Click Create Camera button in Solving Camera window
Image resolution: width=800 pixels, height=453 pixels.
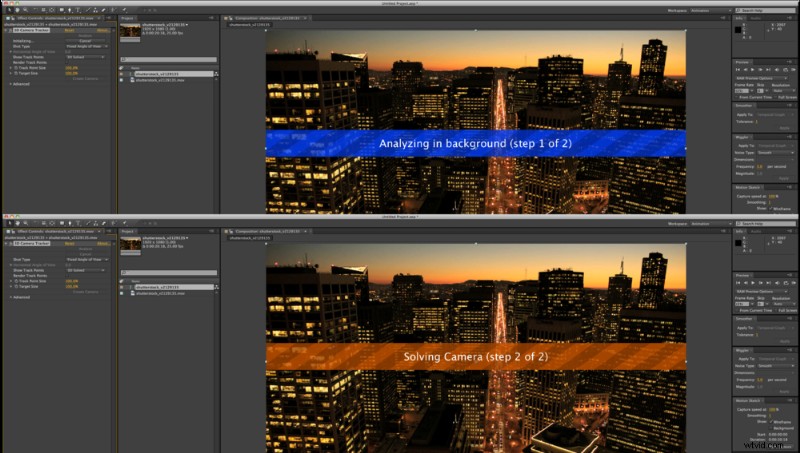pyautogui.click(x=85, y=292)
